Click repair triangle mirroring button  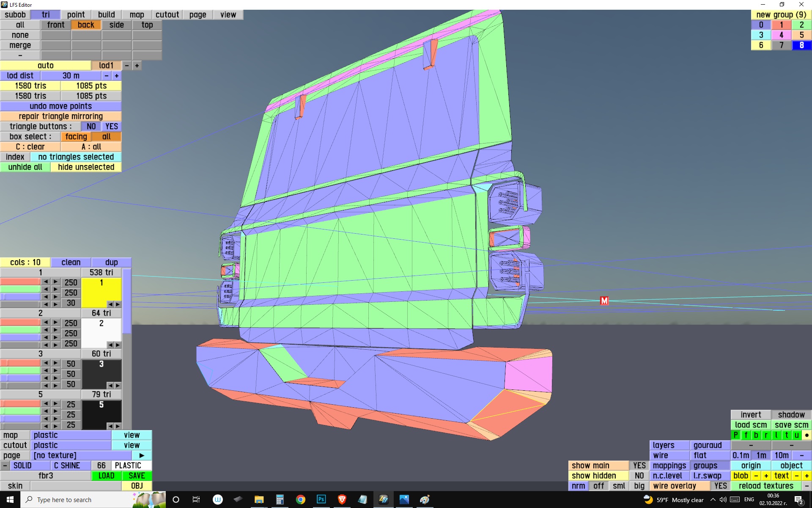(x=60, y=116)
